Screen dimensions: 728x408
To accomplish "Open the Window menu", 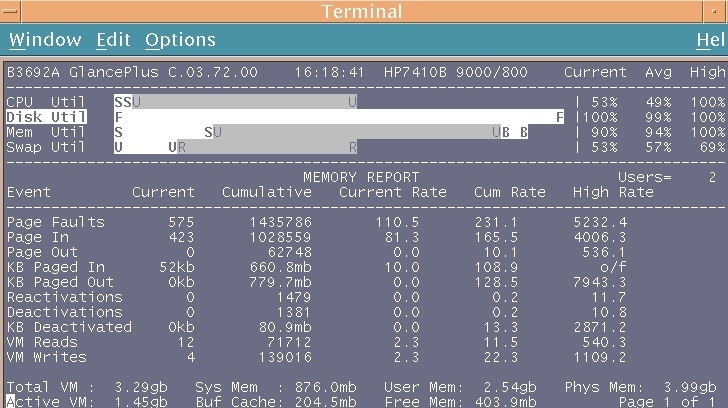I will click(x=45, y=40).
